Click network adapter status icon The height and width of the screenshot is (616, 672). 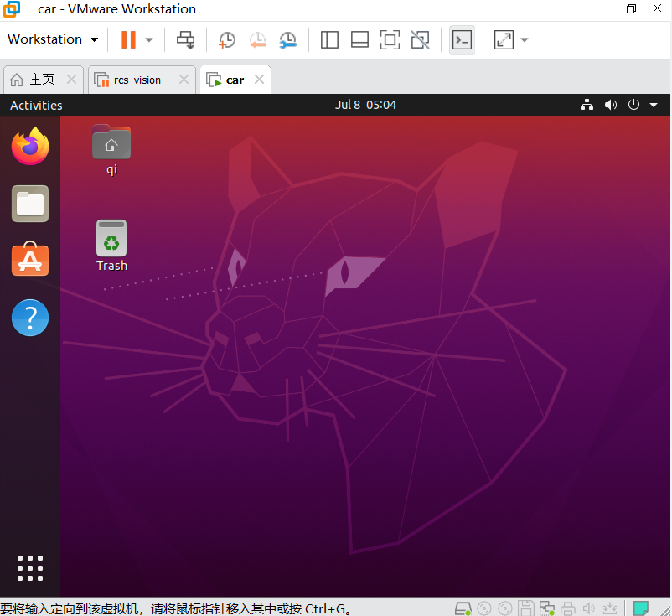[547, 608]
